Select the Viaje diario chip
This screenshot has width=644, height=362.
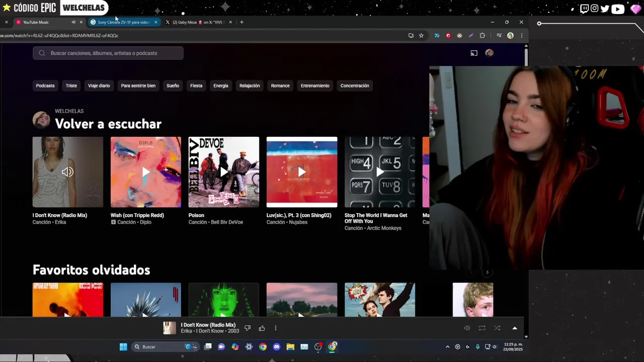click(x=99, y=85)
